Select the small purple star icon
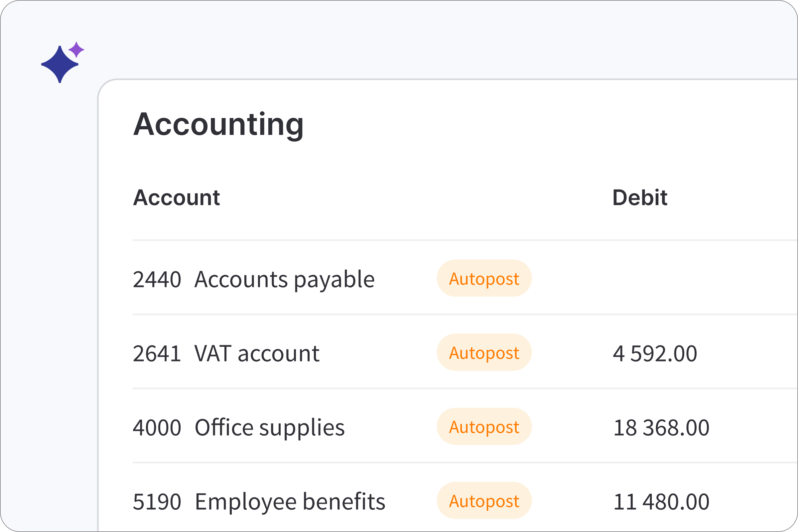The image size is (798, 532). point(77,50)
